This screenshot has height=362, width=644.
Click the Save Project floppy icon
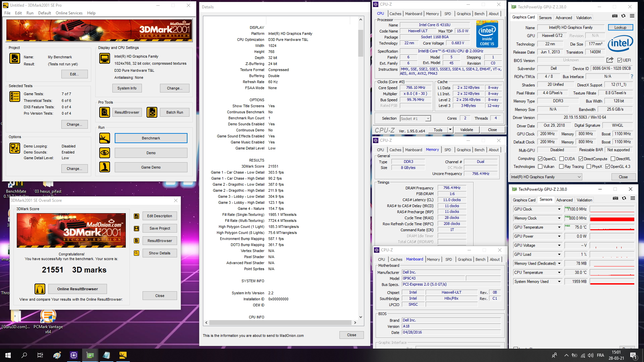click(x=137, y=229)
